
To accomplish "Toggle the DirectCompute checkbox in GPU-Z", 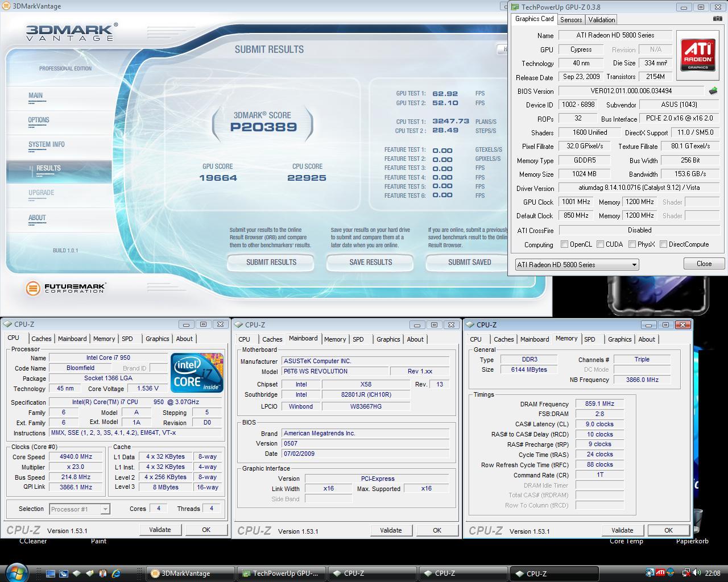I will pyautogui.click(x=663, y=244).
